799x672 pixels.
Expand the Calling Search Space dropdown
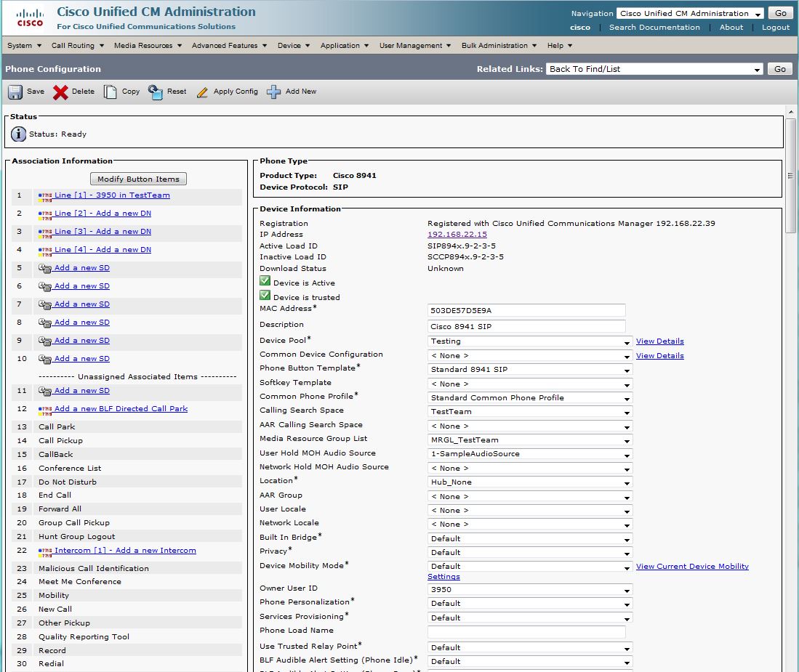tap(530, 412)
